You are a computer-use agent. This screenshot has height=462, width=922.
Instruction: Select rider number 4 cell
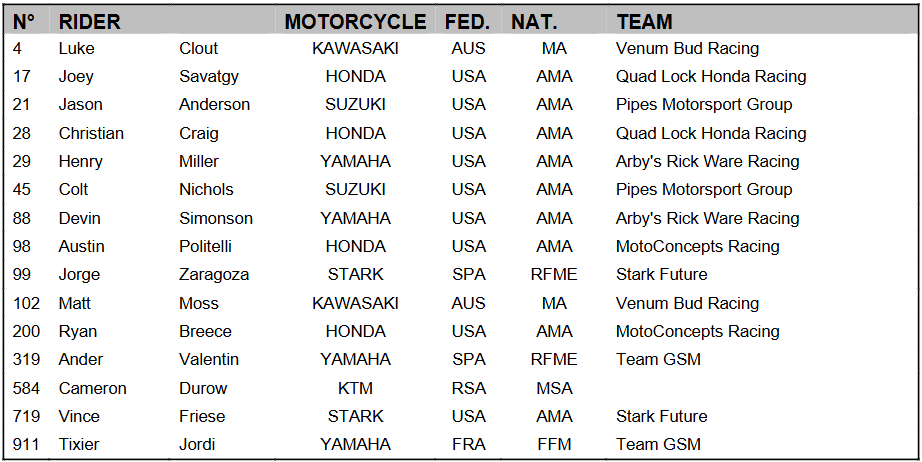(x=19, y=48)
